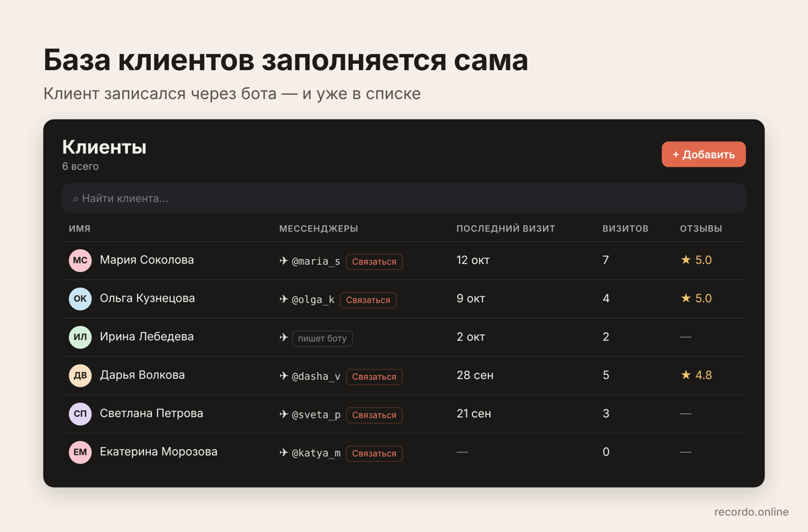The image size is (808, 532).
Task: Click the Telegram icon in Ирина Лебедева row
Action: click(284, 337)
